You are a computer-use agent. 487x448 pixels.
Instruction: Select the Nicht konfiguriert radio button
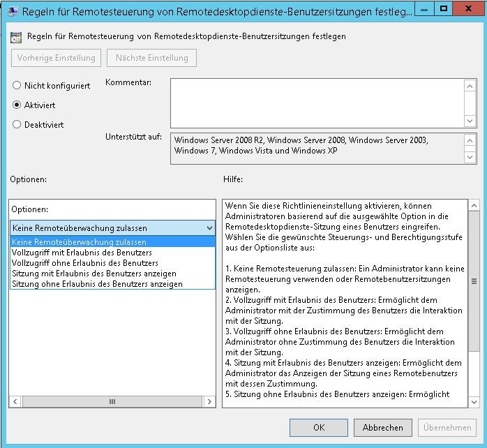[17, 86]
